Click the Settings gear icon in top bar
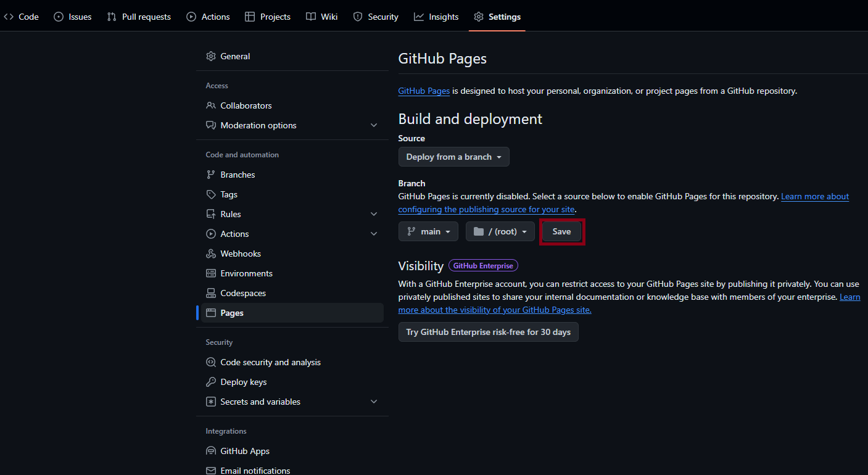 coord(479,17)
